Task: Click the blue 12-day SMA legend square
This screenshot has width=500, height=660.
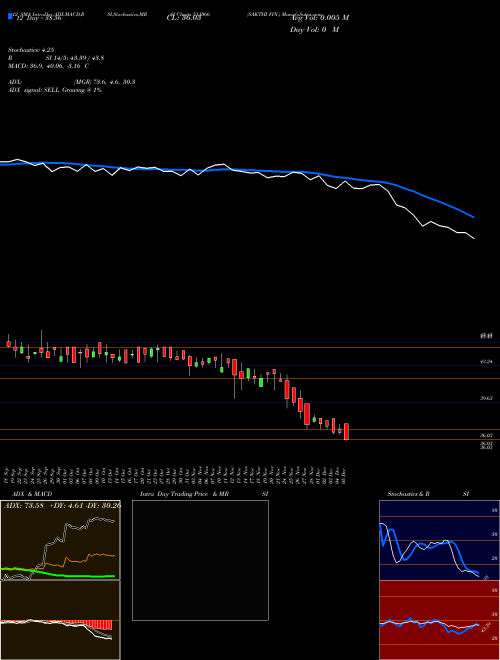Action: (10, 16)
